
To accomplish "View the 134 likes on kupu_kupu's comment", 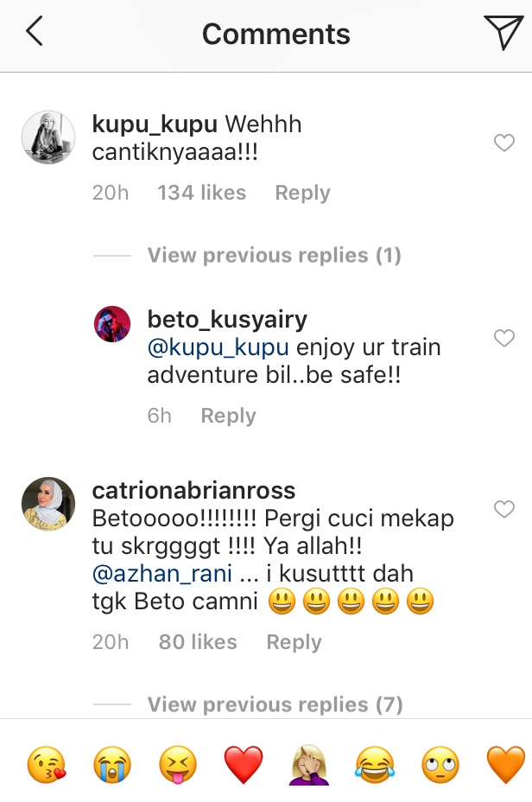I will click(202, 193).
